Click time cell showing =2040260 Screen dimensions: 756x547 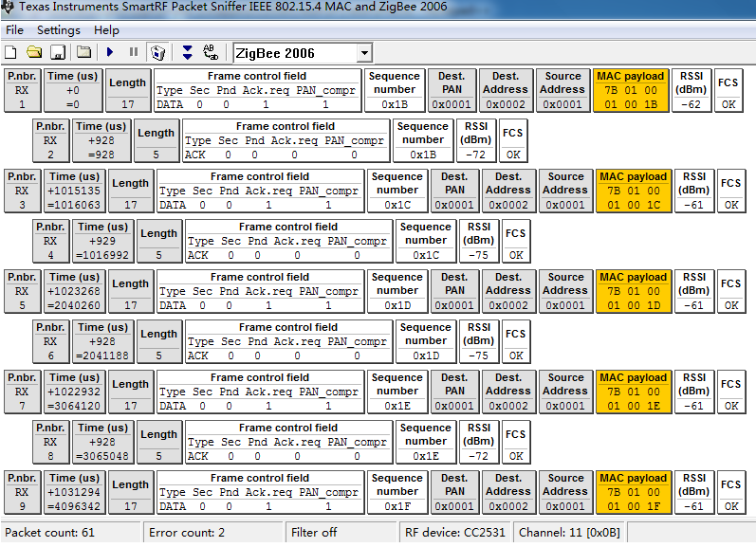pos(74,291)
